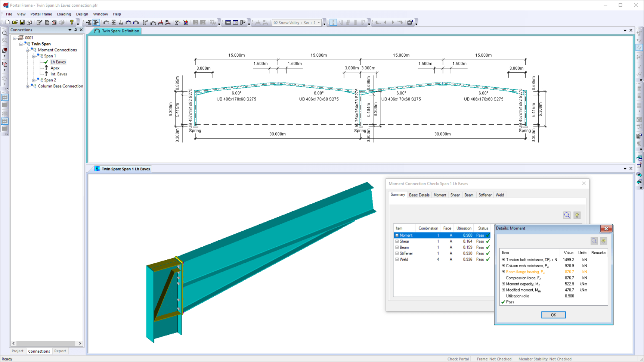Switch to the Weld tab
This screenshot has height=362, width=644.
pos(500,195)
